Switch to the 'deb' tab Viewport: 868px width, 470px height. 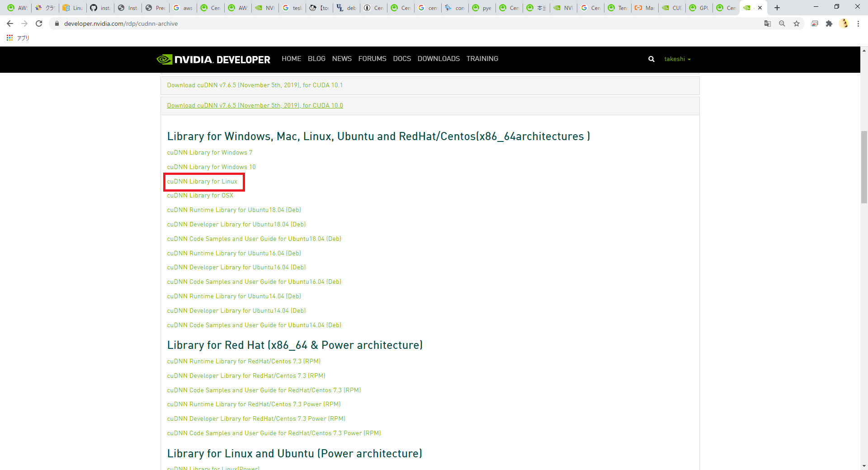coord(346,8)
